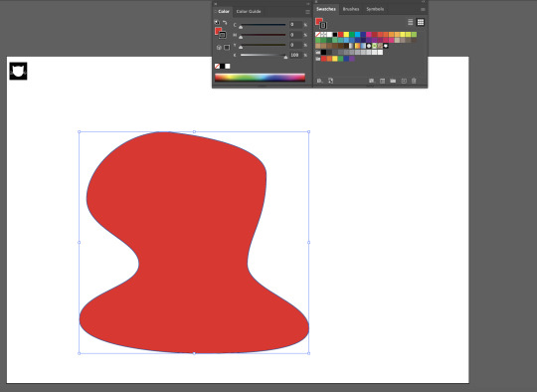The image size is (537, 392).
Task: Click the bottom-right bounding box handle
Action: (x=309, y=353)
